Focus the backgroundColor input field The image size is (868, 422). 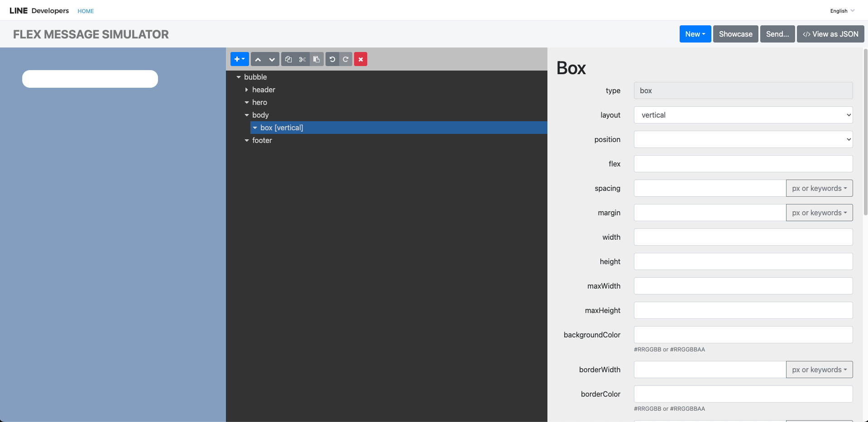click(x=743, y=335)
